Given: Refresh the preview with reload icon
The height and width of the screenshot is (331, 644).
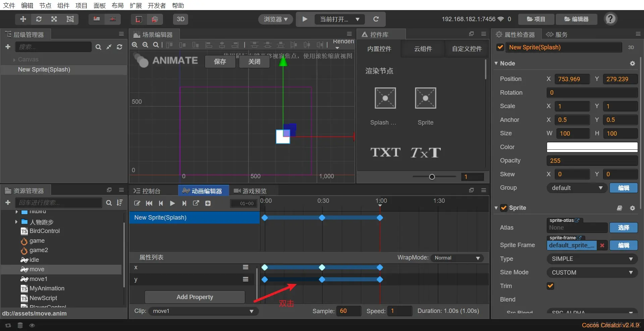Looking at the screenshot, I should 376,19.
